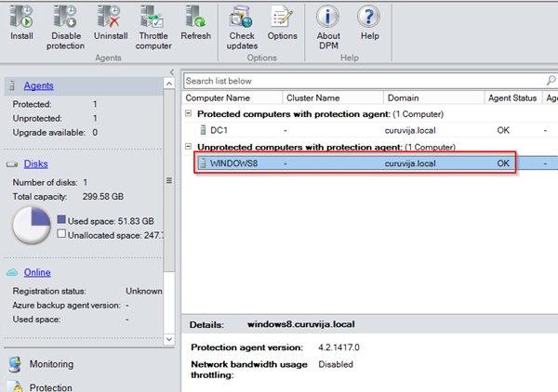Click the left pane scroll up arrow
This screenshot has width=558, height=392.
tap(169, 84)
